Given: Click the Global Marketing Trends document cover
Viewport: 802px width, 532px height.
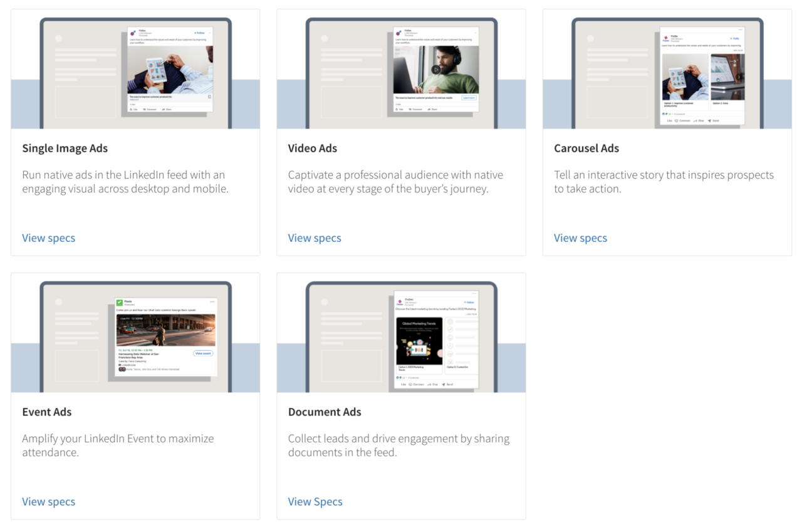Looking at the screenshot, I should click(x=419, y=340).
